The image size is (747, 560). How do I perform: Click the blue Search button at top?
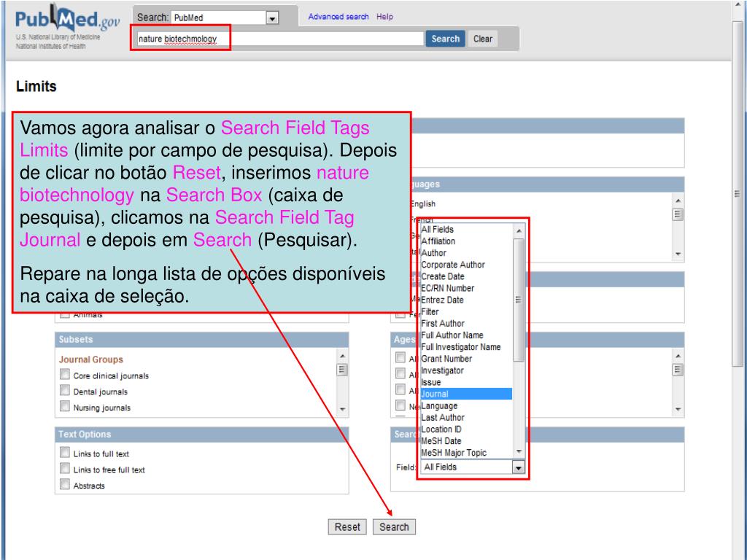click(x=445, y=39)
